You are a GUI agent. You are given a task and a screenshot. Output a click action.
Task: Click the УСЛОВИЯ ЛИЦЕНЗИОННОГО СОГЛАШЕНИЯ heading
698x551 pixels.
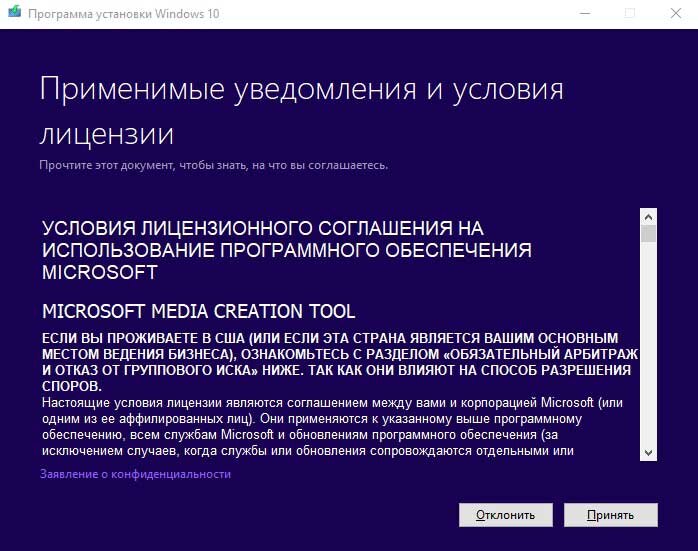[x=287, y=250]
